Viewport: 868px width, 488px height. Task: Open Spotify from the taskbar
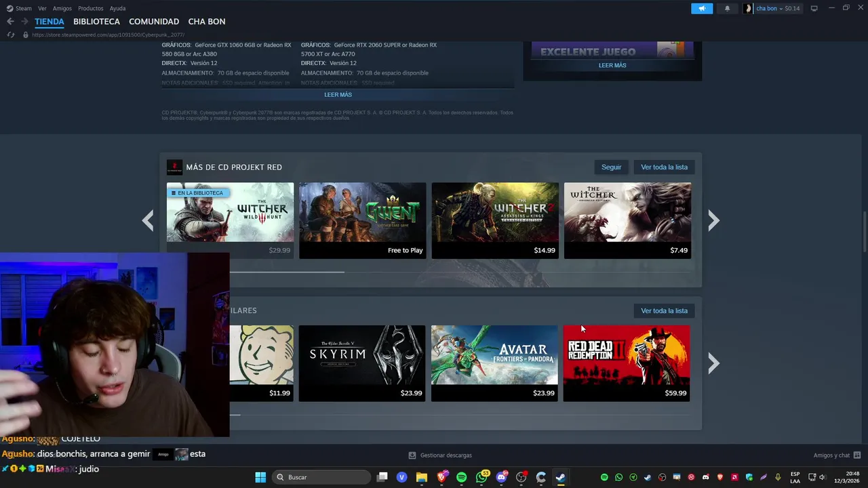click(462, 477)
